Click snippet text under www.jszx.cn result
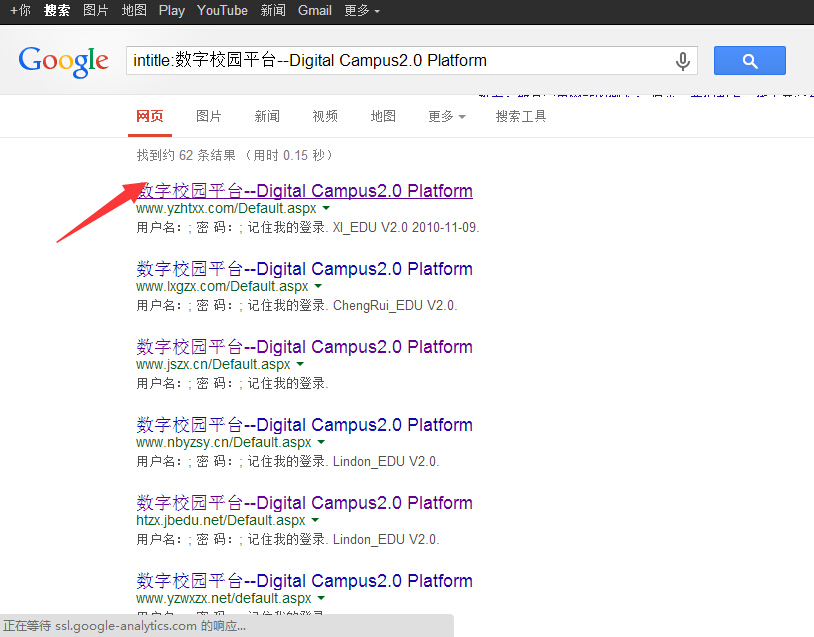814x637 pixels. (x=232, y=383)
